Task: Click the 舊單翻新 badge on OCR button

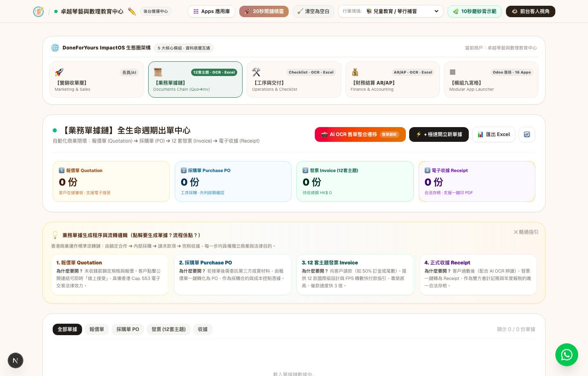Action: click(x=389, y=134)
